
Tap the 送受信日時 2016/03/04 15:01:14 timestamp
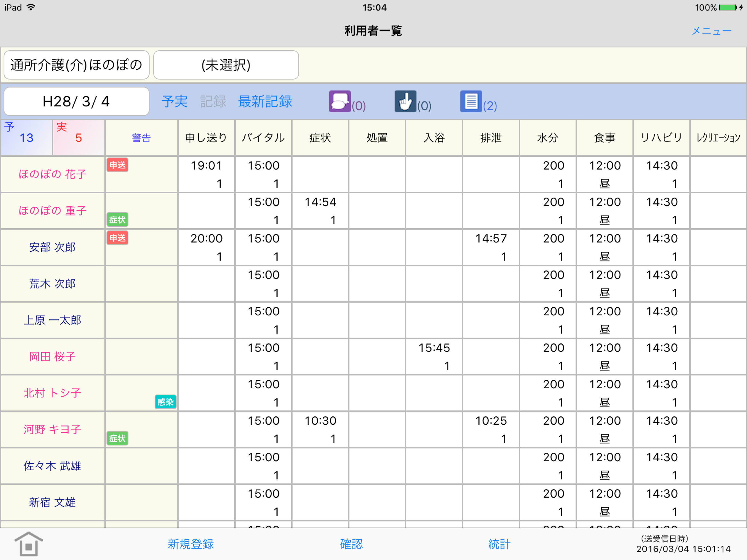[x=684, y=544]
